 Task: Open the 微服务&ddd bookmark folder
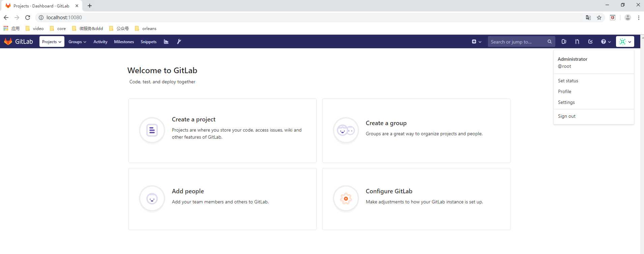[88, 28]
